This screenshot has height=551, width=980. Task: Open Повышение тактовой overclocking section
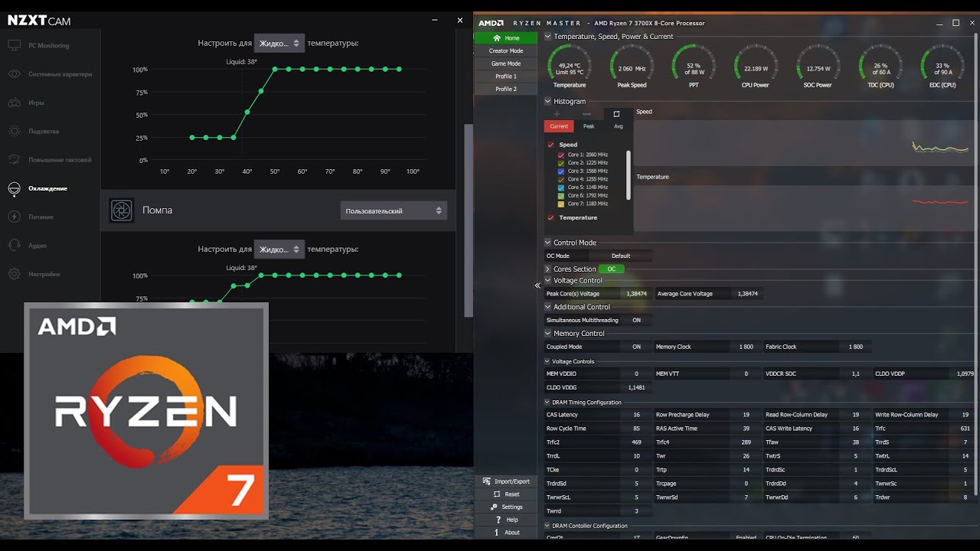point(49,160)
